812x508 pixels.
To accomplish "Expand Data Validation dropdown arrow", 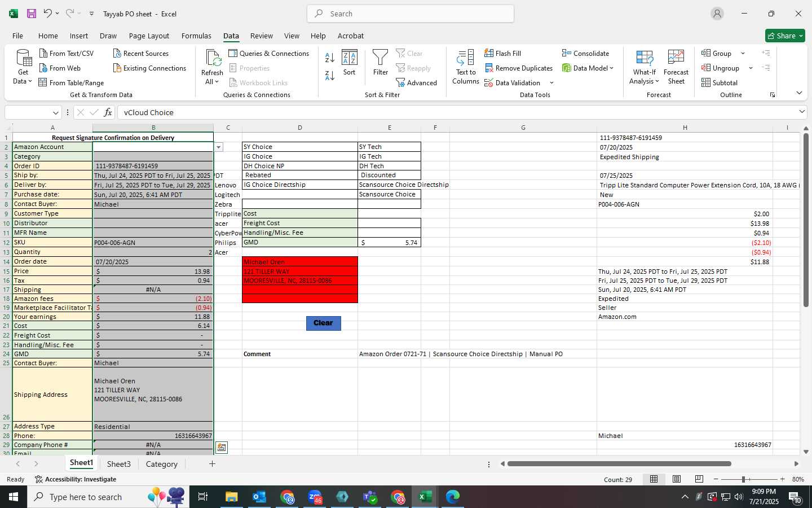I will 551,83.
